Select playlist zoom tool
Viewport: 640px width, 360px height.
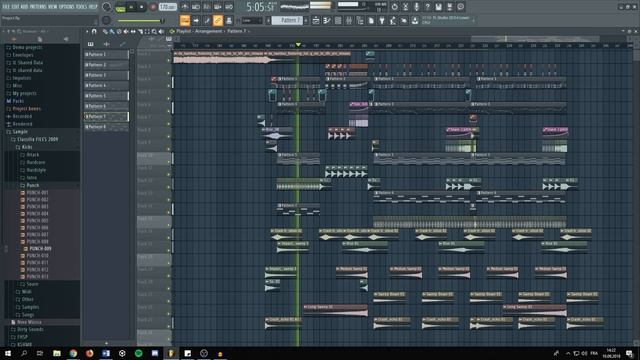(154, 31)
